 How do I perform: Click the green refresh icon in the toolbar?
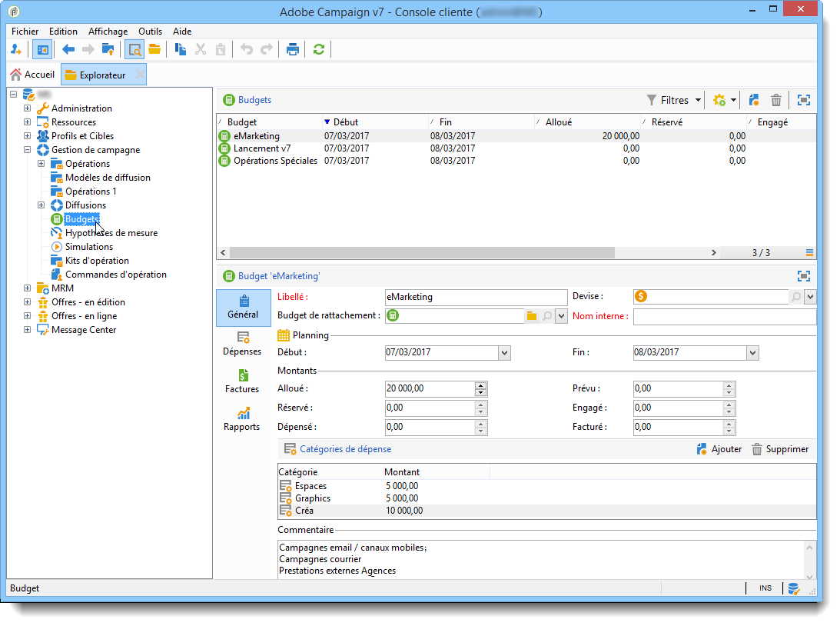tap(318, 49)
